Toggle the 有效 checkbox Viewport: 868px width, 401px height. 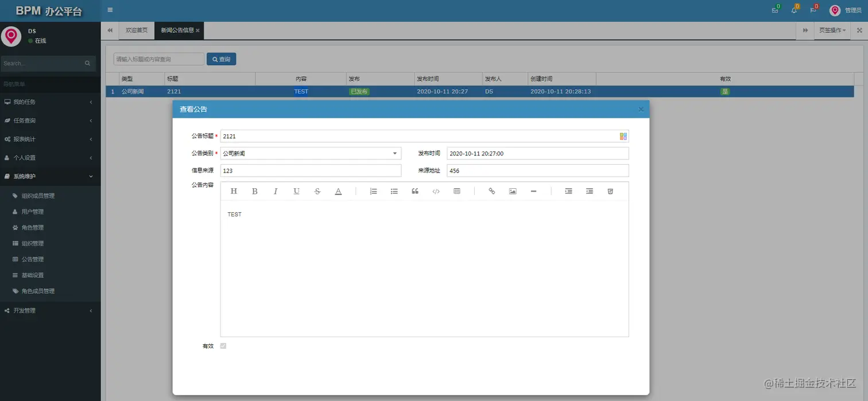(223, 346)
